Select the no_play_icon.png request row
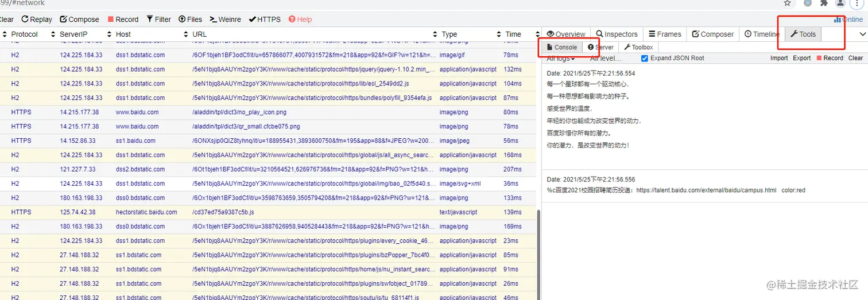 pos(268,112)
